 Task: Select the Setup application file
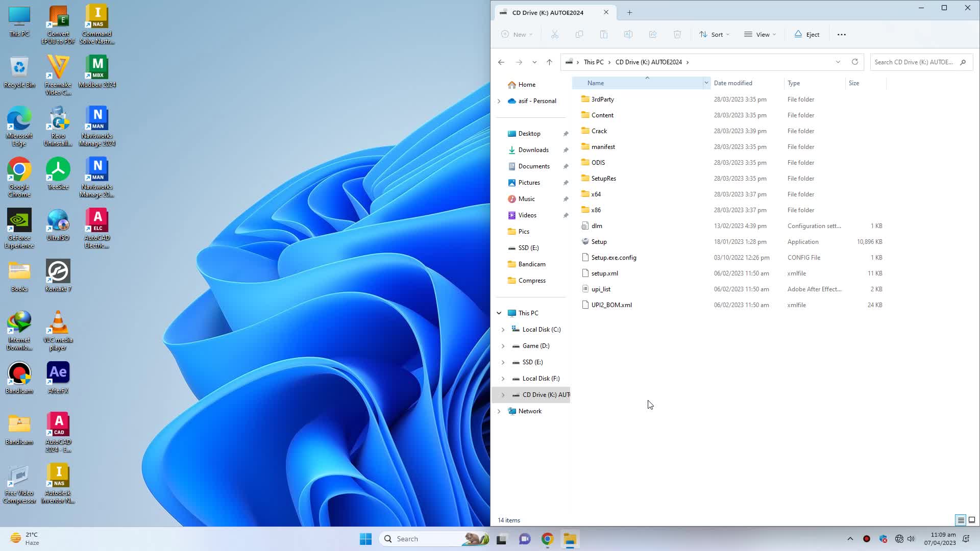pyautogui.click(x=599, y=242)
